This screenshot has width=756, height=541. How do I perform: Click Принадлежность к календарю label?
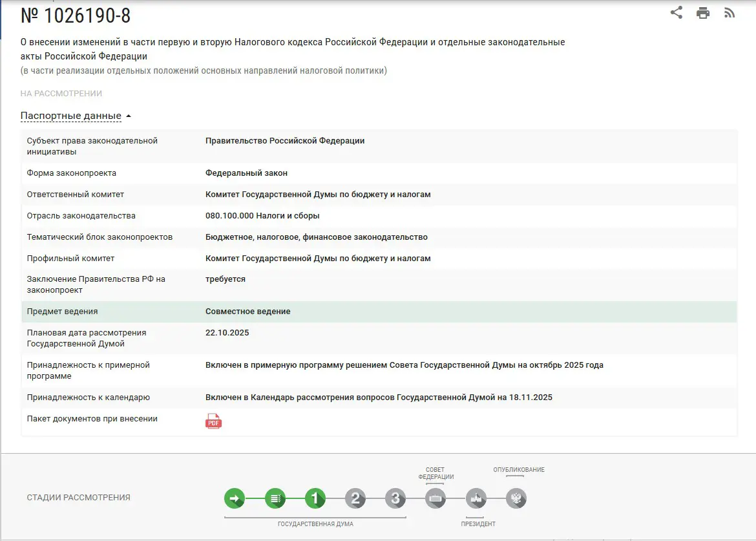[89, 398]
